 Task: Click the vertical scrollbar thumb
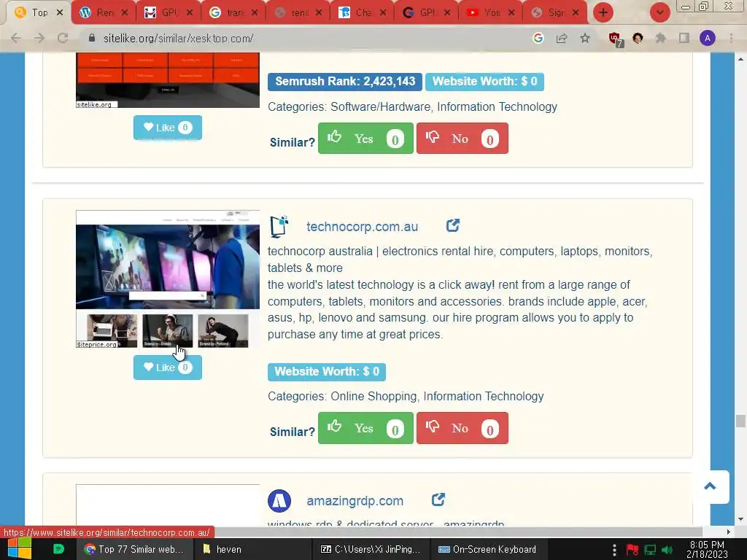coord(740,421)
